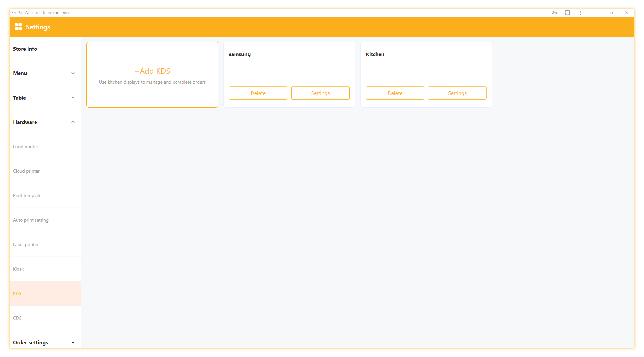This screenshot has height=357, width=644.
Task: Click 'Use kitchen displays' description text
Action: [x=152, y=82]
